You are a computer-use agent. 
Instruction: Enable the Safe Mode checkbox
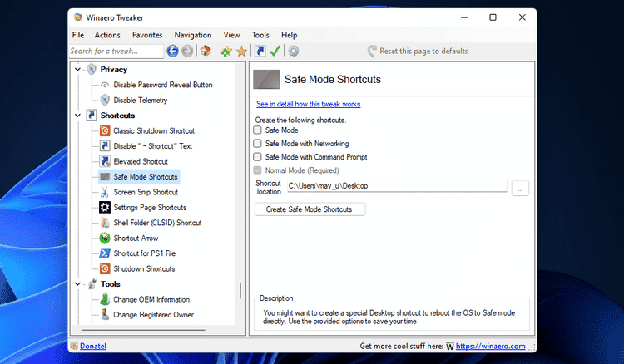[257, 130]
